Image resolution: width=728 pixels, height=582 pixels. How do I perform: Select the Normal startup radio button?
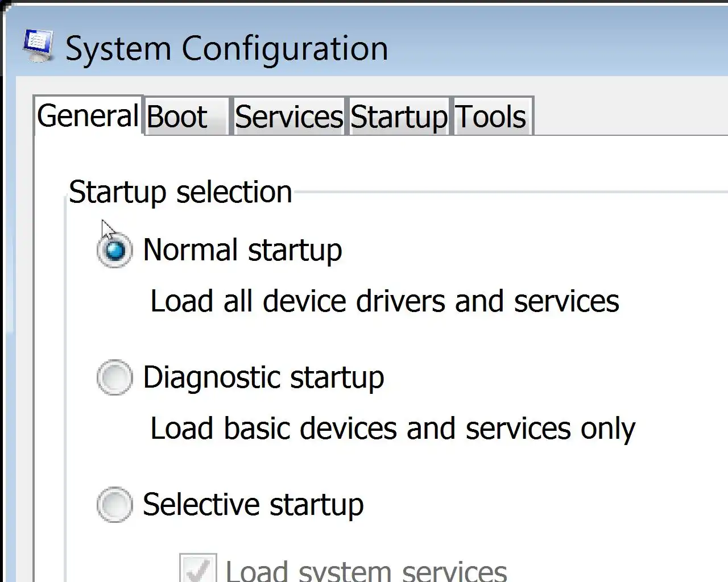pos(115,251)
